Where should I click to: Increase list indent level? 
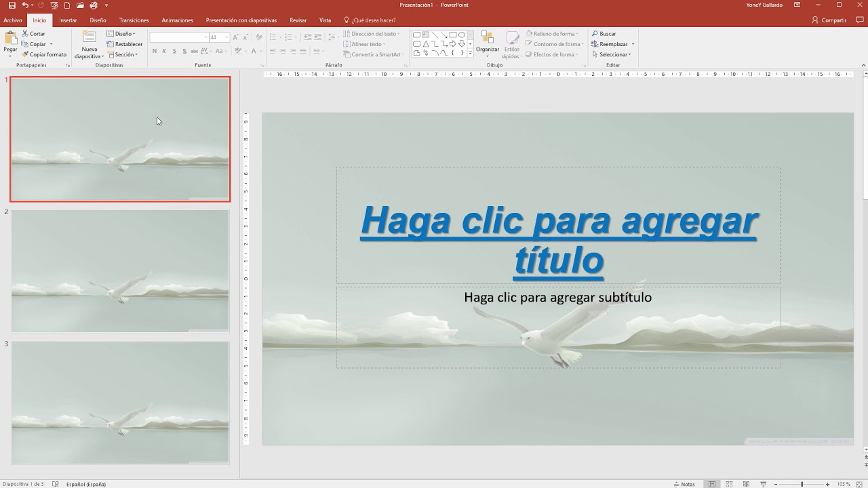(x=317, y=37)
